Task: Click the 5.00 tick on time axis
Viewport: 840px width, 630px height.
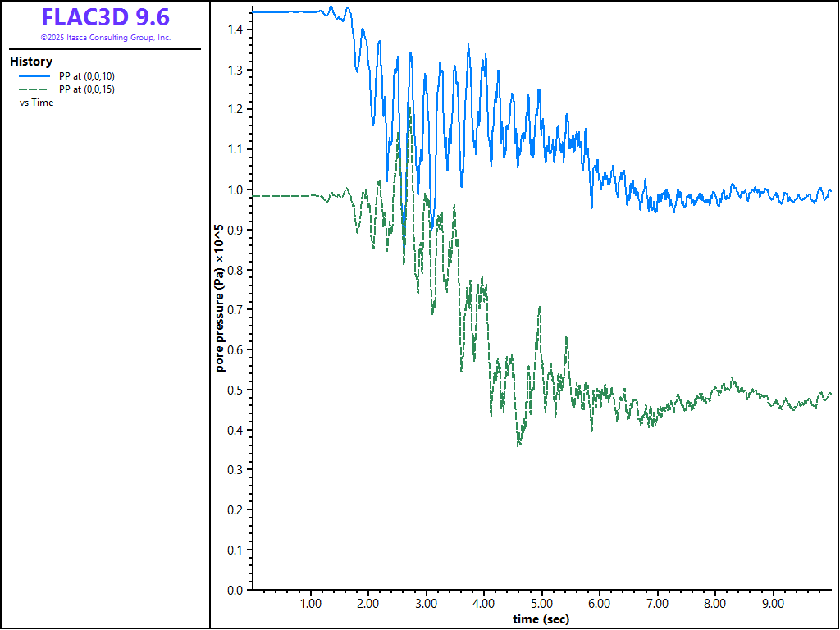Action: [x=542, y=604]
